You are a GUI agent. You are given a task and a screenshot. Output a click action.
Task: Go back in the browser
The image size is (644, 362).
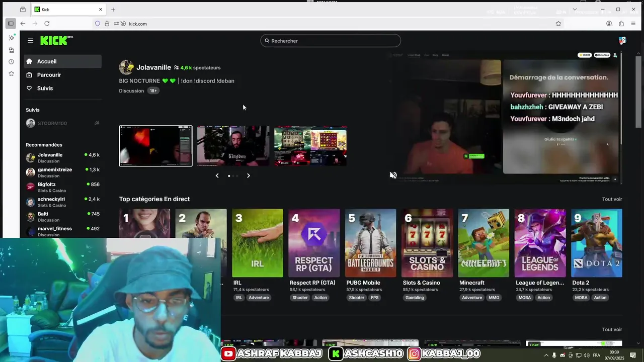click(23, 24)
